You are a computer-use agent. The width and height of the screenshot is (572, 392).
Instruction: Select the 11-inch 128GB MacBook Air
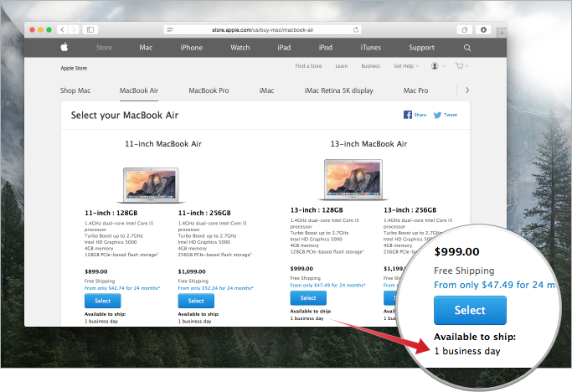tap(102, 301)
